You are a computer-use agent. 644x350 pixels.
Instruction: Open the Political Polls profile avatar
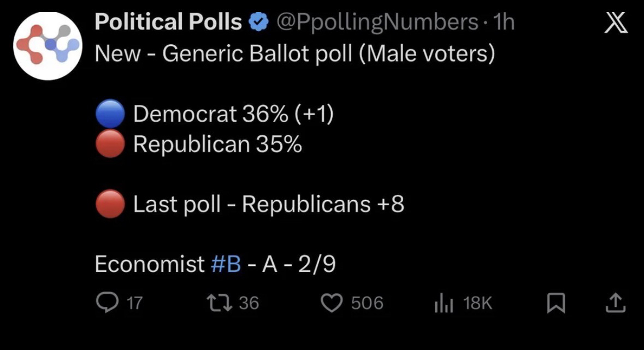pyautogui.click(x=48, y=45)
